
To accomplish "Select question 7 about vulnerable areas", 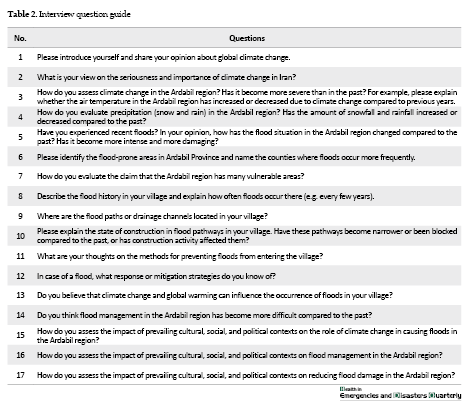I will [x=170, y=176].
